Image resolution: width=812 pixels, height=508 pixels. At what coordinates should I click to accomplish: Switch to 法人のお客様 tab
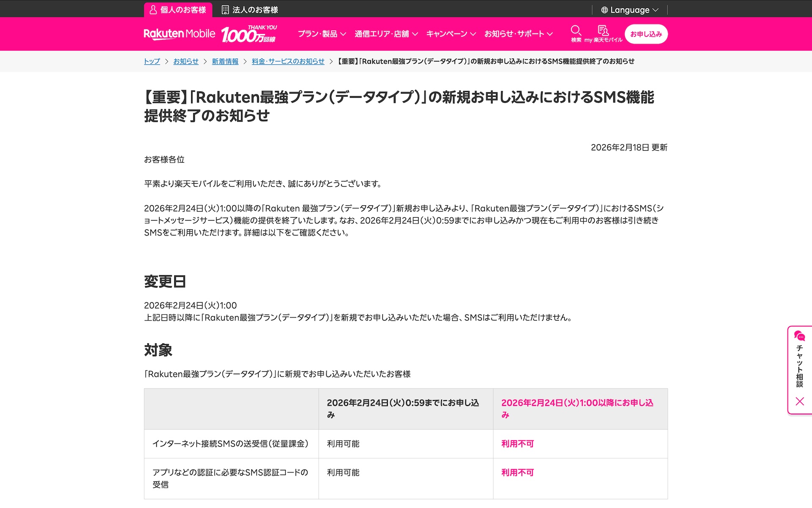[x=255, y=10]
